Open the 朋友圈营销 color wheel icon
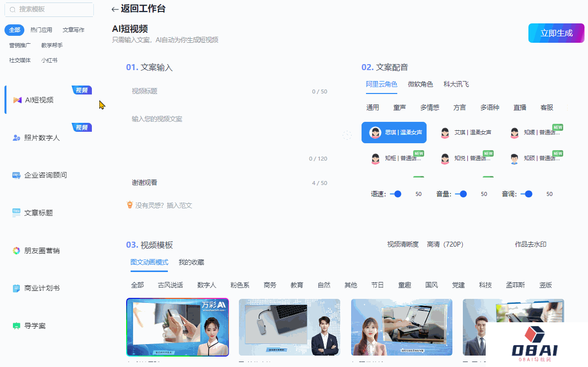 tap(16, 251)
